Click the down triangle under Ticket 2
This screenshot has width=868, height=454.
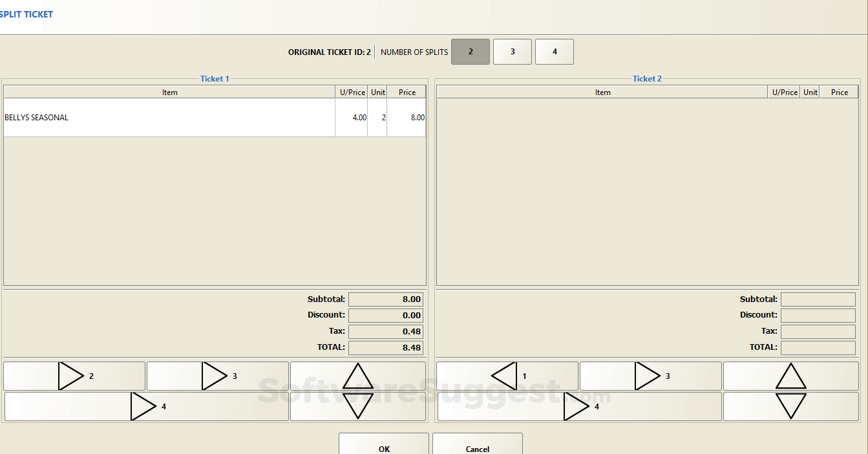click(x=790, y=407)
